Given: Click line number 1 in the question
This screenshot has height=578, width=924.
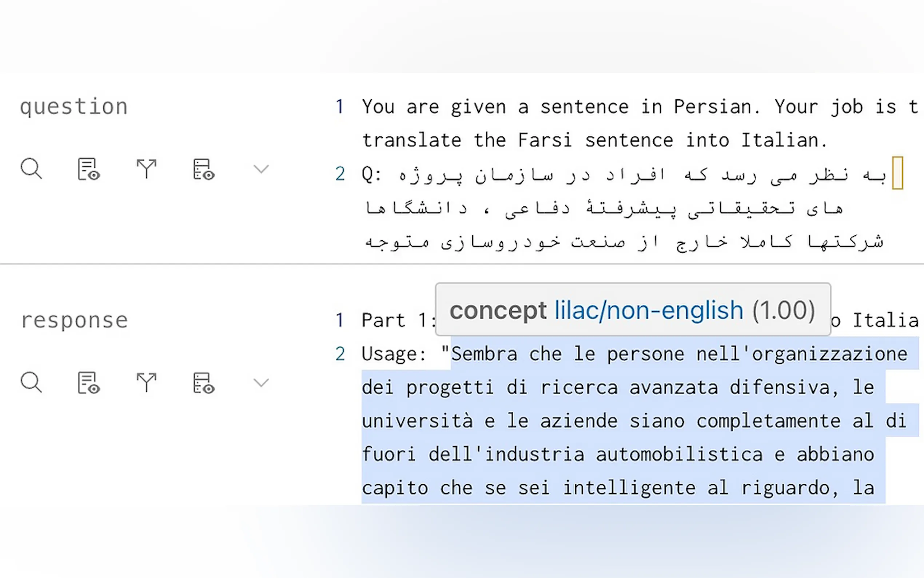Looking at the screenshot, I should pos(339,106).
